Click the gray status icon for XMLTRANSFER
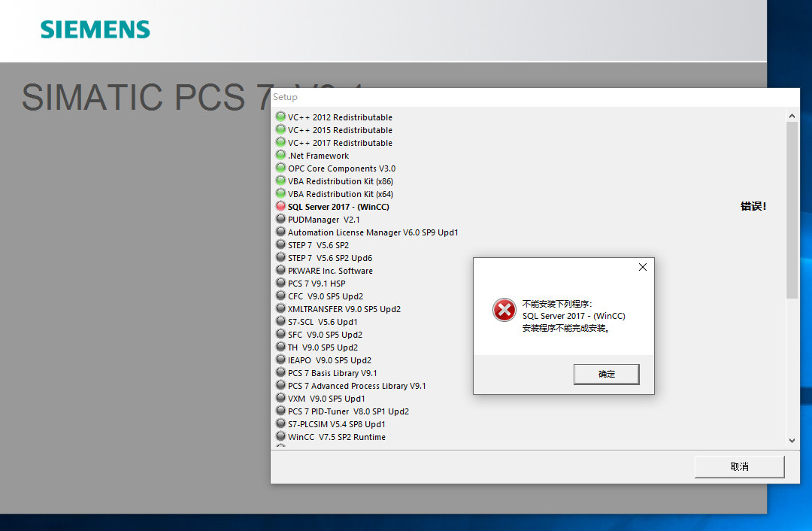Viewport: 812px width, 531px height. [280, 308]
